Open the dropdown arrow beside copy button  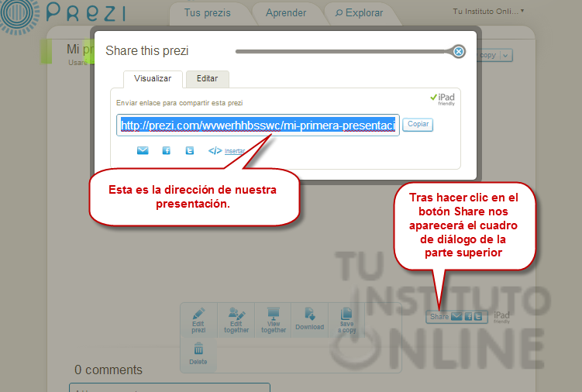[x=505, y=55]
